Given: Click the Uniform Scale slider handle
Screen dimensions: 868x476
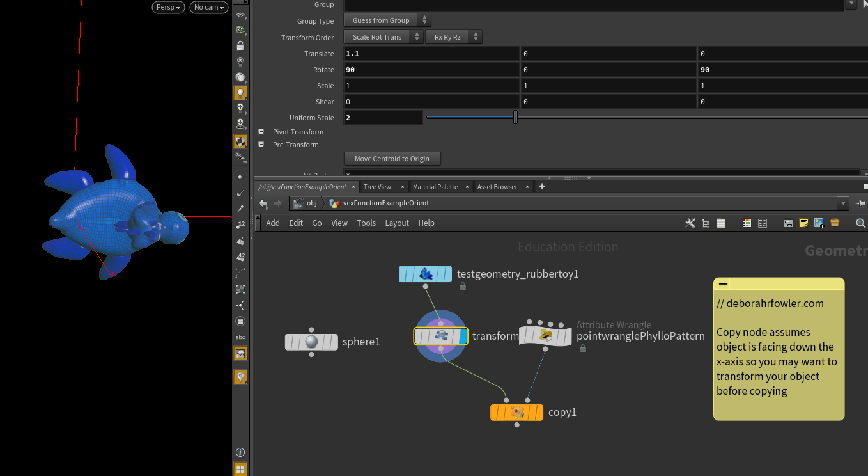Looking at the screenshot, I should (515, 118).
